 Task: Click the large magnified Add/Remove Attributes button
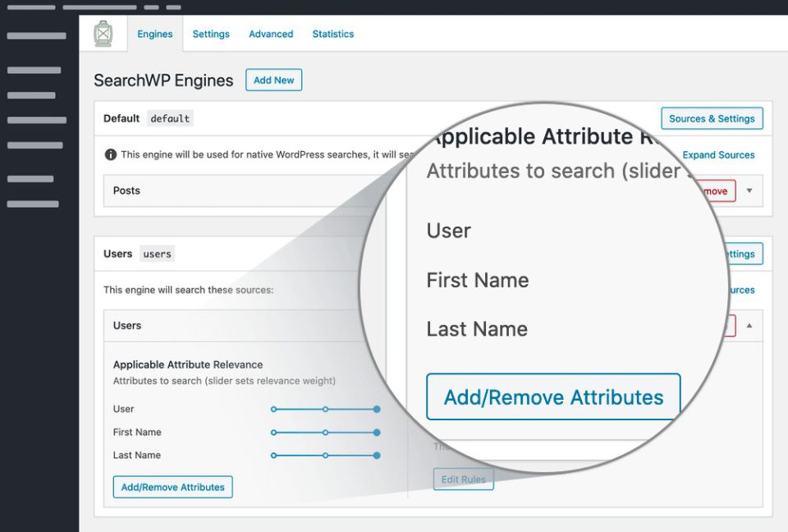coord(553,397)
